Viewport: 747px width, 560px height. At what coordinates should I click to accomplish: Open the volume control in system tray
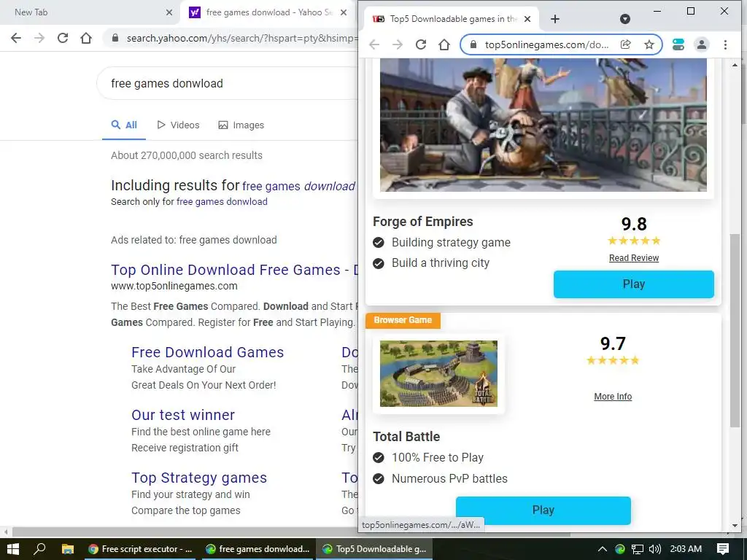(x=655, y=549)
